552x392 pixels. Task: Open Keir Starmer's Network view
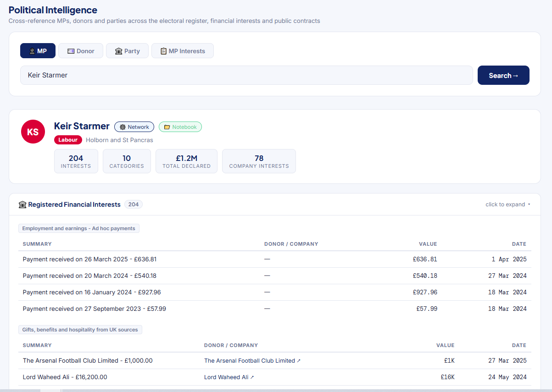(x=134, y=127)
